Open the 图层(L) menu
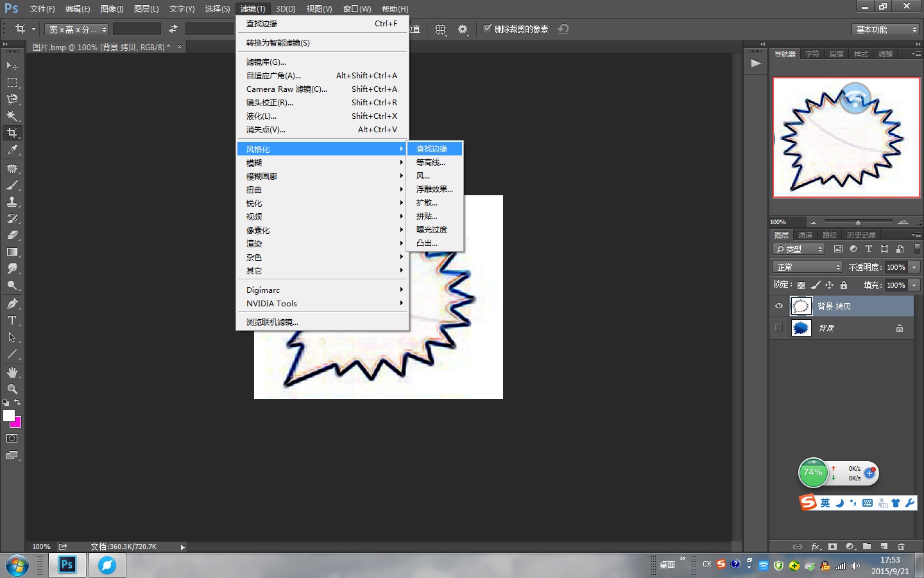The image size is (924, 578). tap(146, 8)
